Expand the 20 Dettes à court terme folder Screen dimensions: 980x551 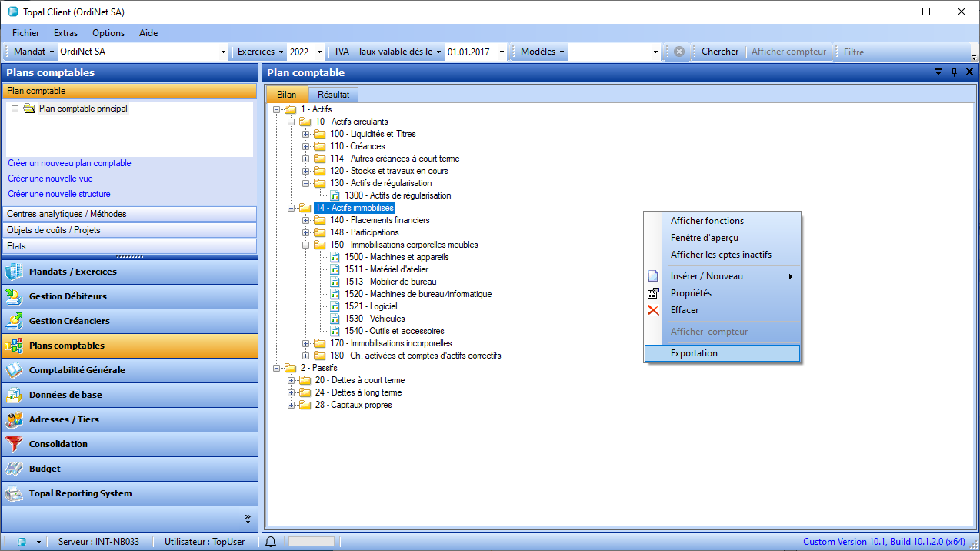291,380
